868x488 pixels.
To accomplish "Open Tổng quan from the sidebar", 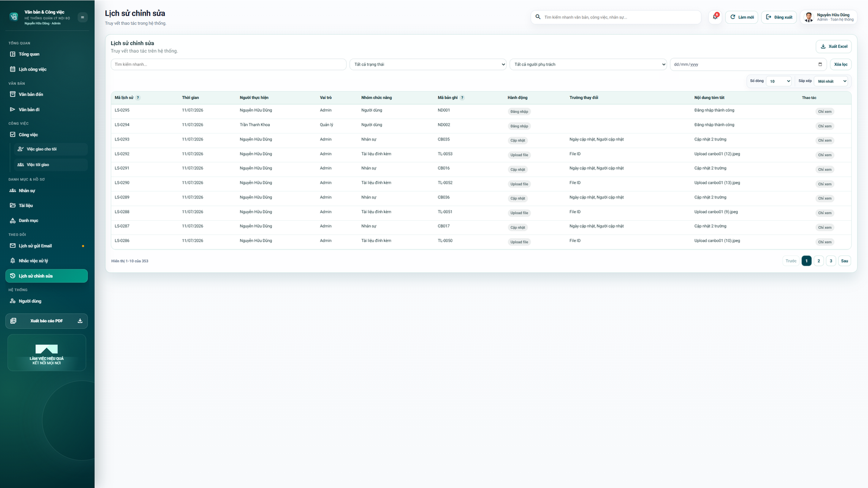I will pyautogui.click(x=47, y=54).
